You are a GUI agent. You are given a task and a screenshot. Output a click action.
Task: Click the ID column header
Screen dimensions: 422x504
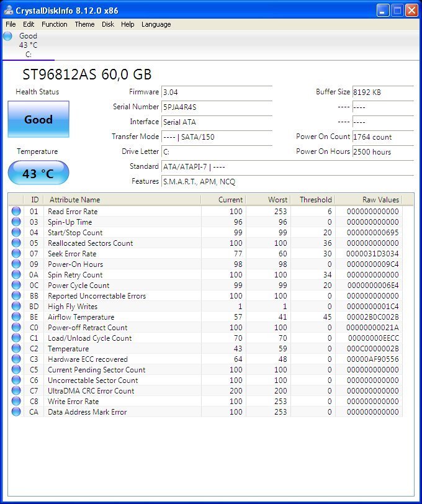pyautogui.click(x=34, y=200)
